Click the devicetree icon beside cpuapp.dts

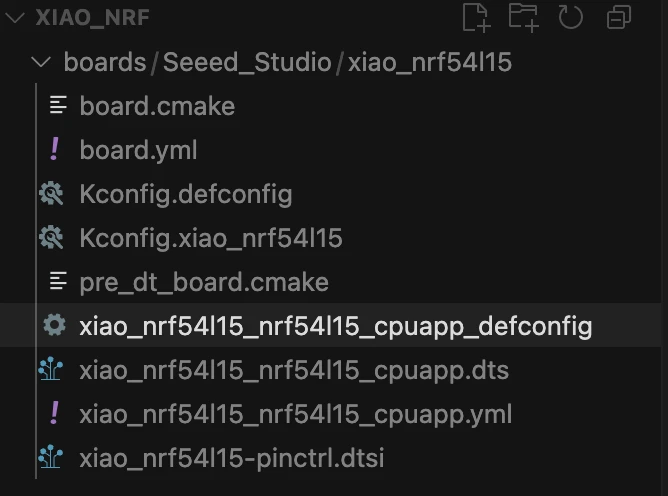coord(50,370)
